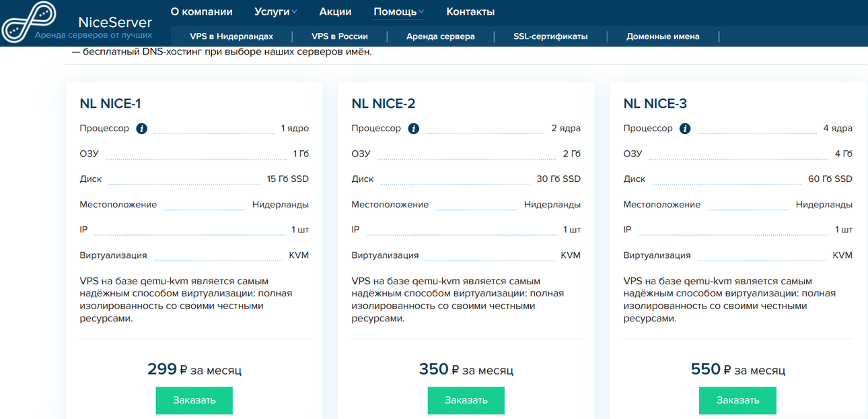This screenshot has width=868, height=419.
Task: Click the NL NICE-2 plan title
Action: click(x=384, y=104)
